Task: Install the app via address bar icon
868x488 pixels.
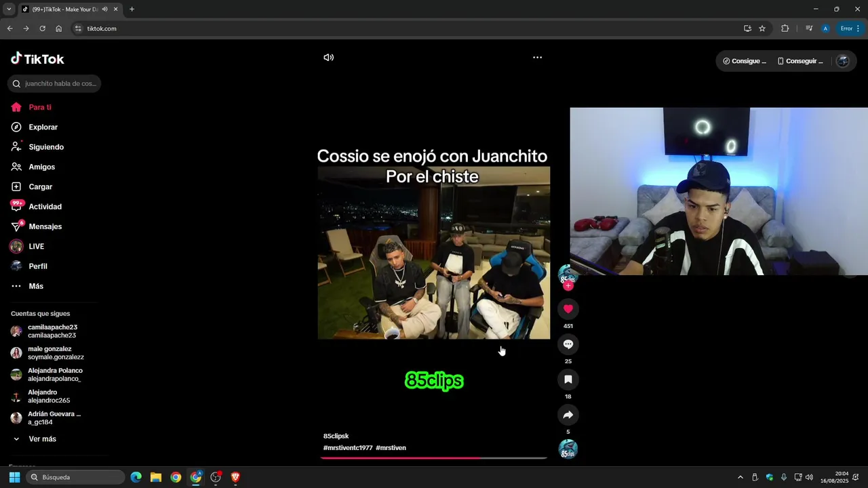Action: [x=747, y=28]
